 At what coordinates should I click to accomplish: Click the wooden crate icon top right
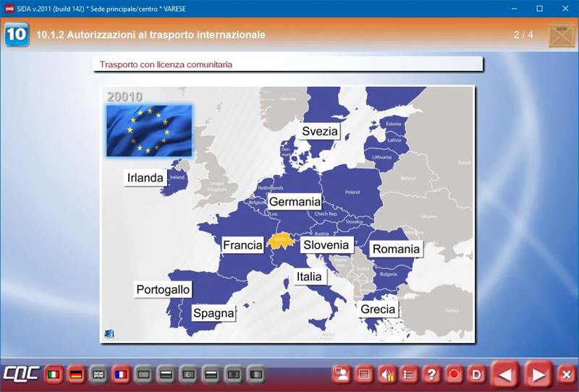pyautogui.click(x=561, y=34)
